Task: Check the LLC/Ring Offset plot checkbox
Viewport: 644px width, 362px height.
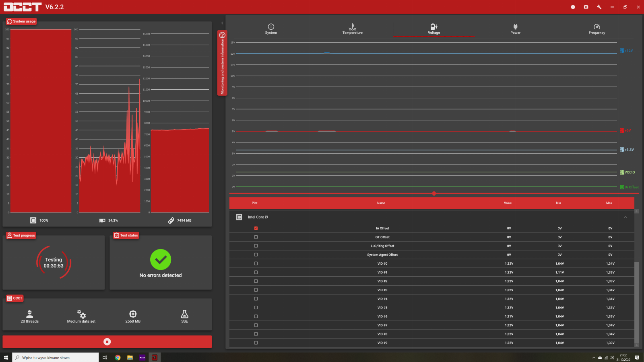Action: click(256, 246)
